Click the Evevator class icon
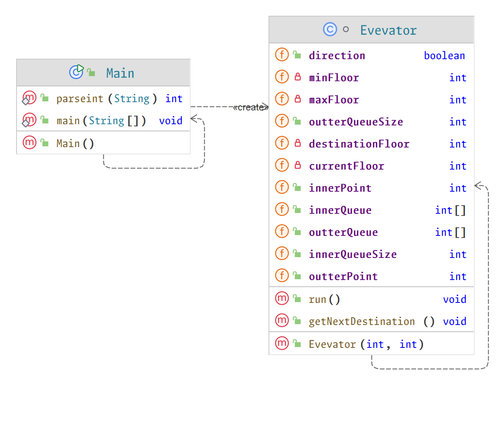The image size is (504, 422). (x=330, y=29)
